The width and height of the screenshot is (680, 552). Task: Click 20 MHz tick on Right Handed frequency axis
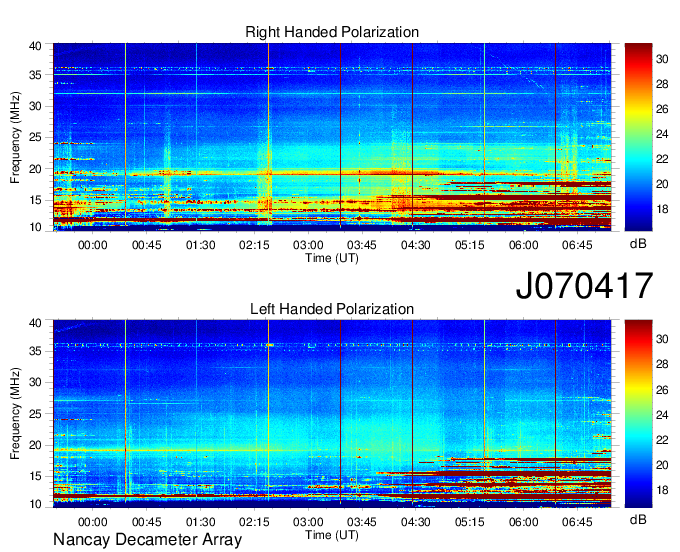[35, 169]
